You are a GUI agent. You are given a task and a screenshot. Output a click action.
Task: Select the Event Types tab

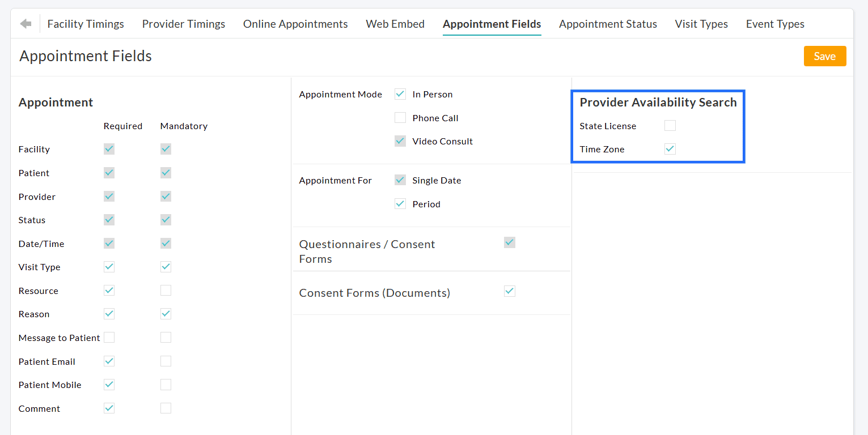coord(775,24)
